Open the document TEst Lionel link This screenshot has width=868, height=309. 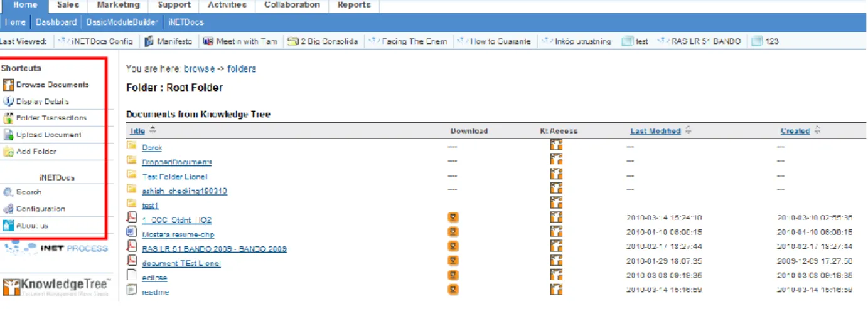point(181,263)
